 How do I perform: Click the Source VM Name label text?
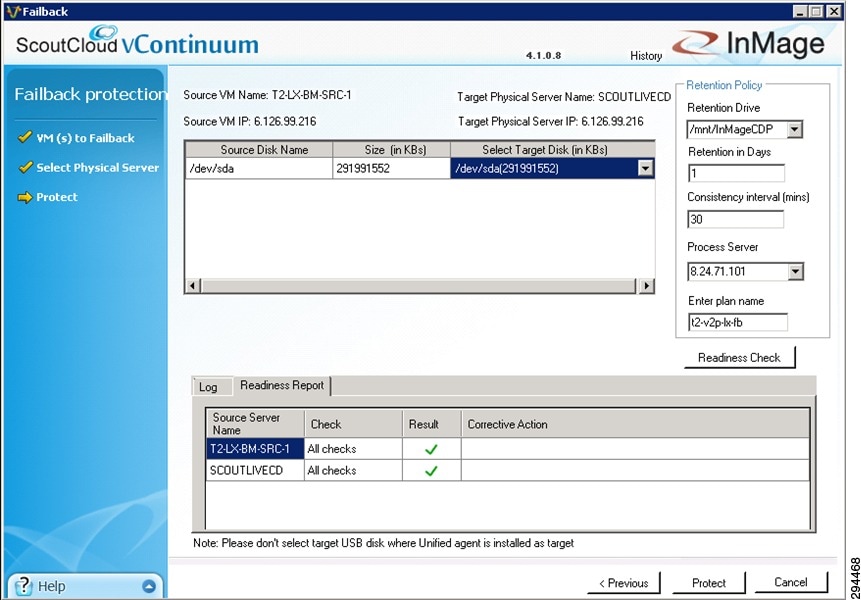click(x=267, y=94)
